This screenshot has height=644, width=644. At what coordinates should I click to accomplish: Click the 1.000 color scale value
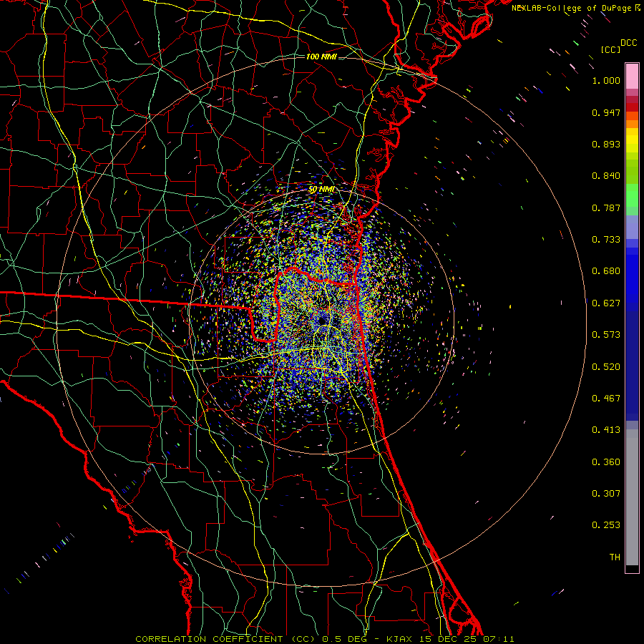[x=606, y=80]
